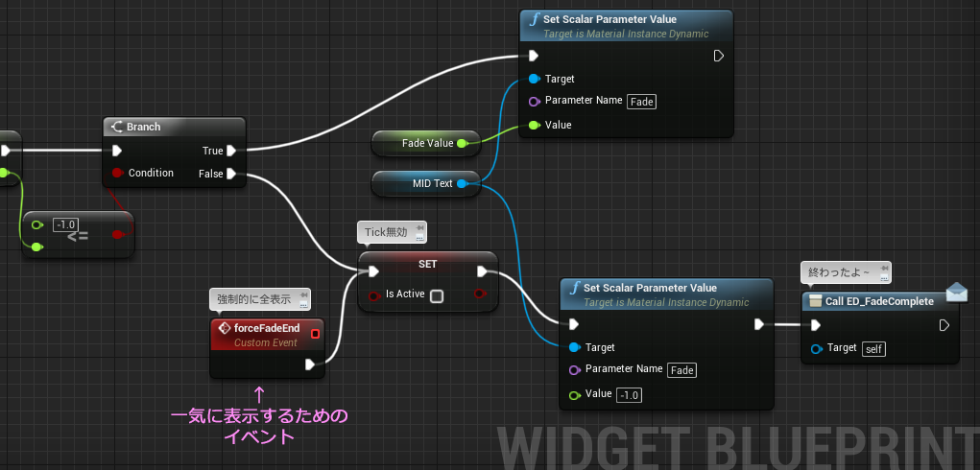The height and width of the screenshot is (470, 980).
Task: Click the SET node's execution input pin
Action: pos(373,271)
